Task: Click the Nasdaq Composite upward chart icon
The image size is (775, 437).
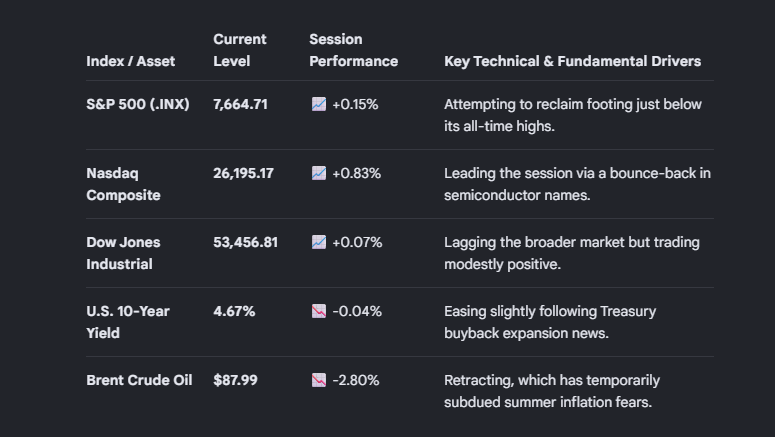Action: 319,174
